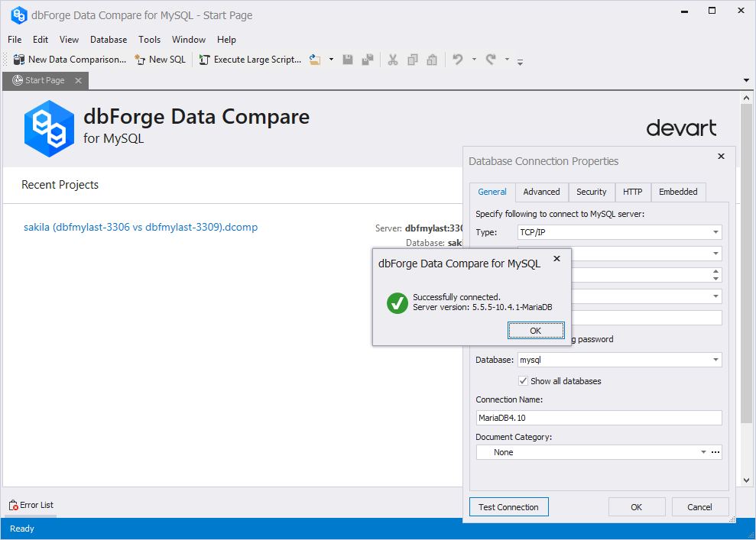Click the Redo arrow icon
Image resolution: width=756 pixels, height=540 pixels.
(491, 60)
